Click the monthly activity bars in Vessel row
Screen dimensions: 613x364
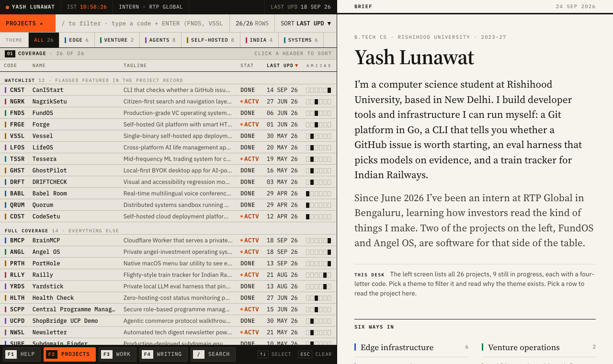coord(318,136)
